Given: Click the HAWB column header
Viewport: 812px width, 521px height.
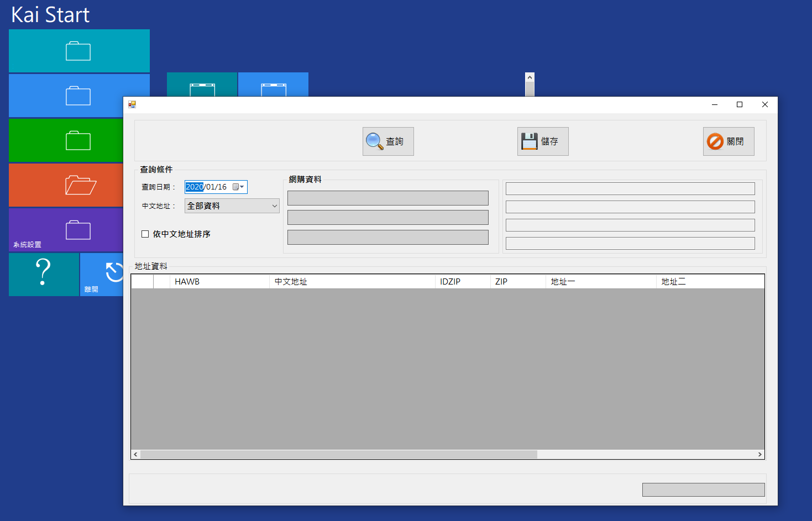Looking at the screenshot, I should (x=219, y=282).
